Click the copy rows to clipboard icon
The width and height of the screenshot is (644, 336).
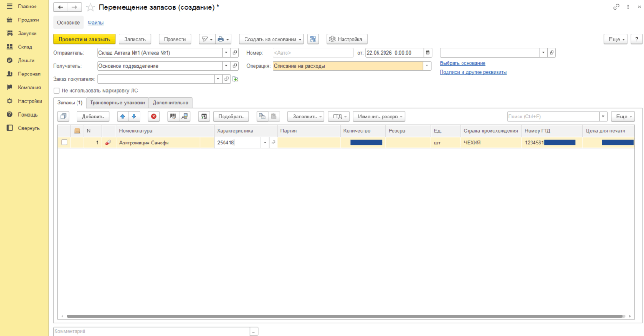[x=262, y=117]
